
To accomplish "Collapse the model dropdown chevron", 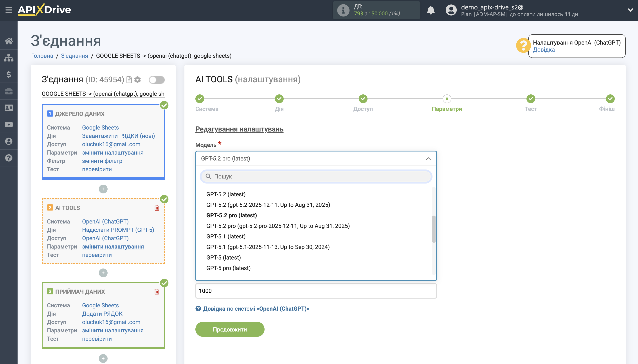I will tap(429, 159).
